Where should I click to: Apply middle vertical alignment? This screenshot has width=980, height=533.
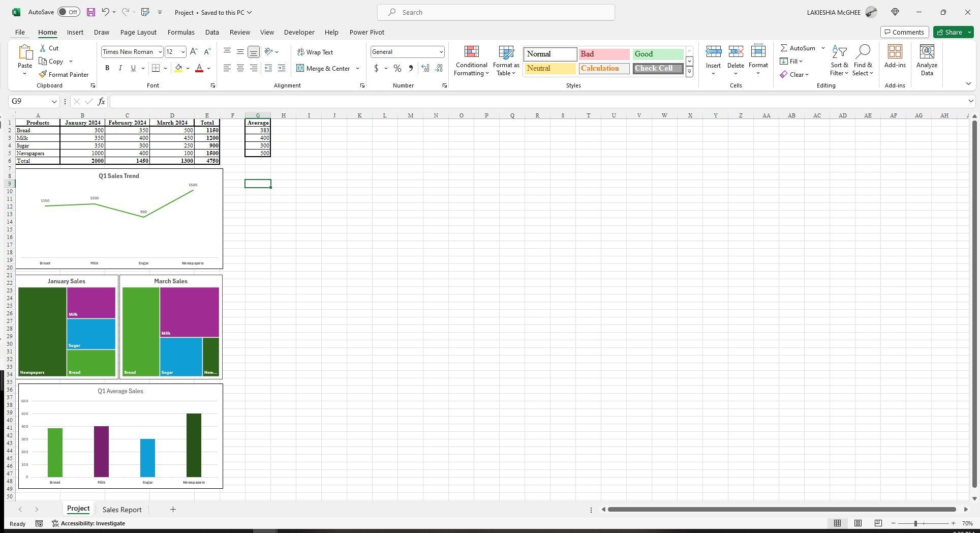[240, 52]
